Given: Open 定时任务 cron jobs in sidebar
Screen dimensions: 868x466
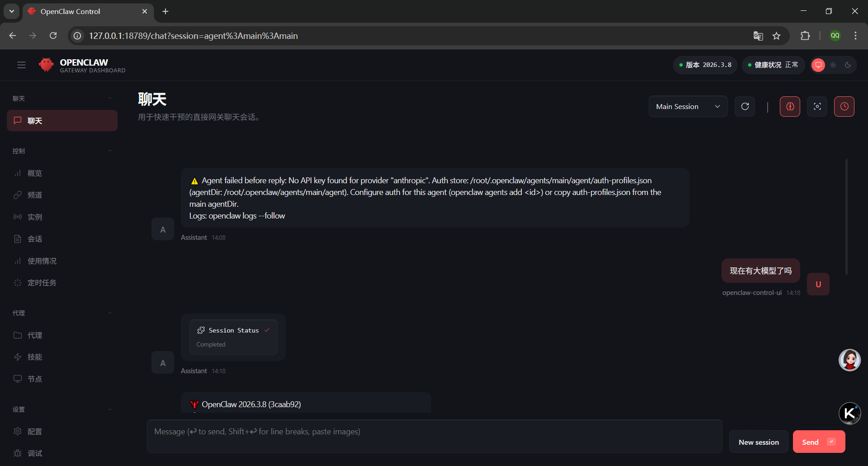Looking at the screenshot, I should [62, 283].
